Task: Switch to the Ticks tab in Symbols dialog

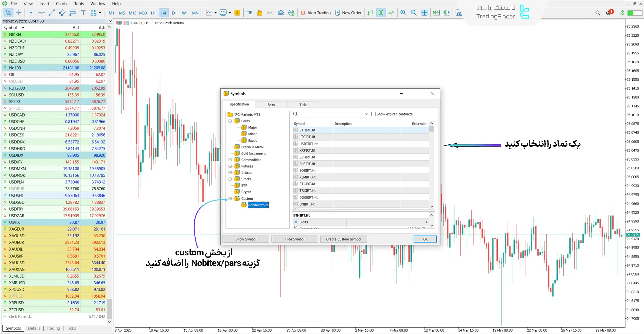Action: point(303,104)
